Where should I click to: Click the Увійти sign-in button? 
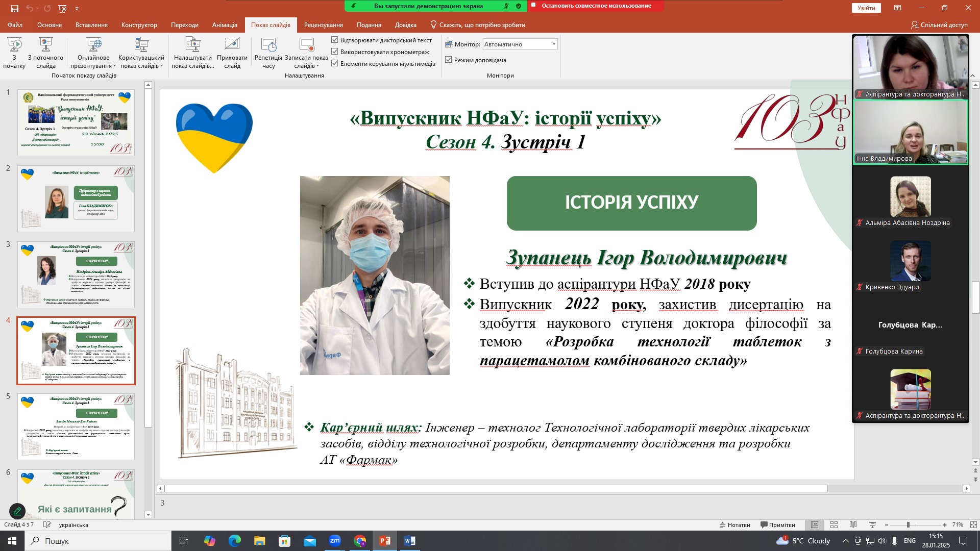click(x=866, y=8)
